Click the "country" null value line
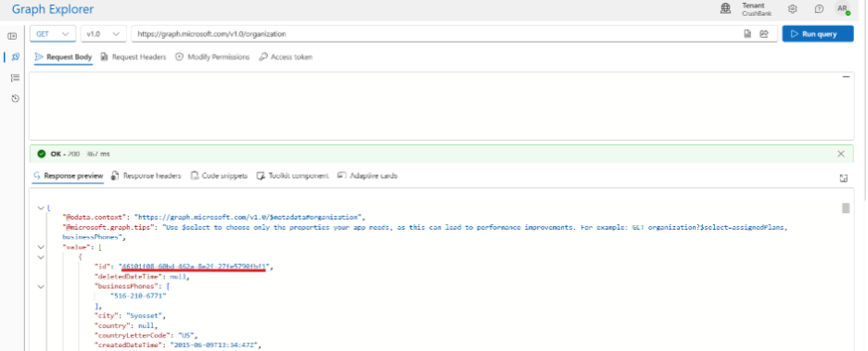Viewport: 868px width, 351px height. 126,326
